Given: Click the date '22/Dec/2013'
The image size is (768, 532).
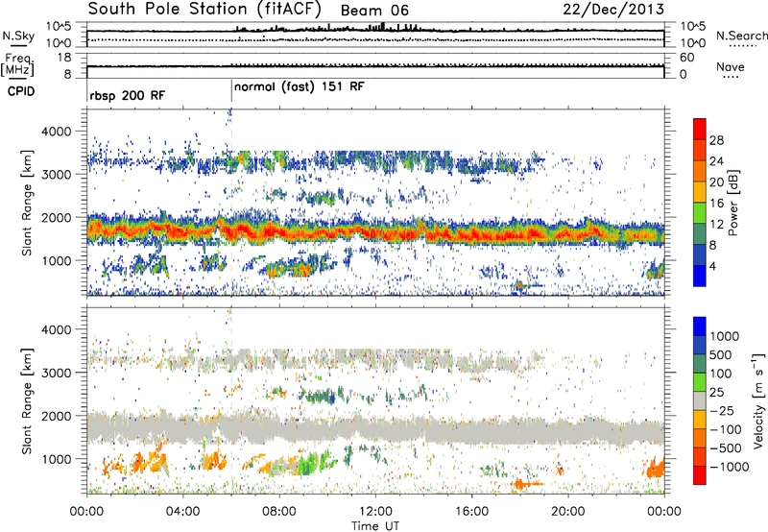Looking at the screenshot, I should tap(613, 9).
